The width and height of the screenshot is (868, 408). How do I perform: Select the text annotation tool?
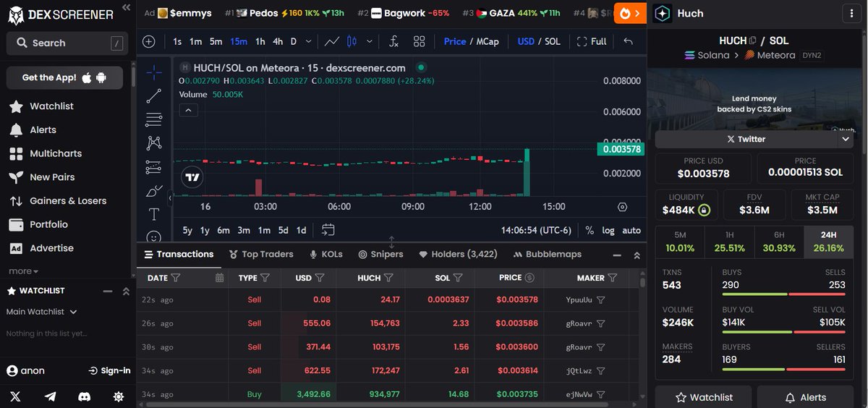153,215
